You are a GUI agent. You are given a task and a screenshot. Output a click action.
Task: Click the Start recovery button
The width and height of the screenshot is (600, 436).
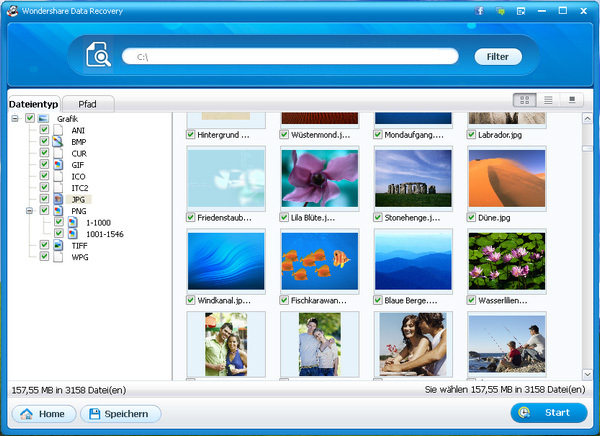[548, 413]
